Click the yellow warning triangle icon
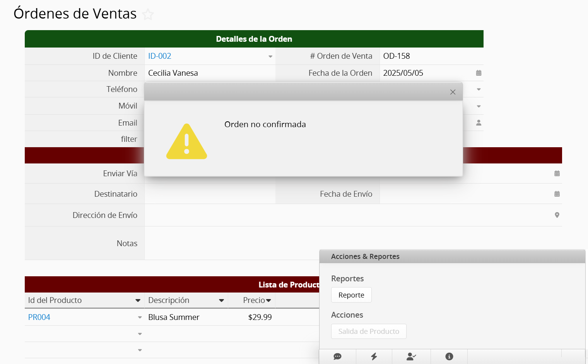This screenshot has width=588, height=364. 186,142
